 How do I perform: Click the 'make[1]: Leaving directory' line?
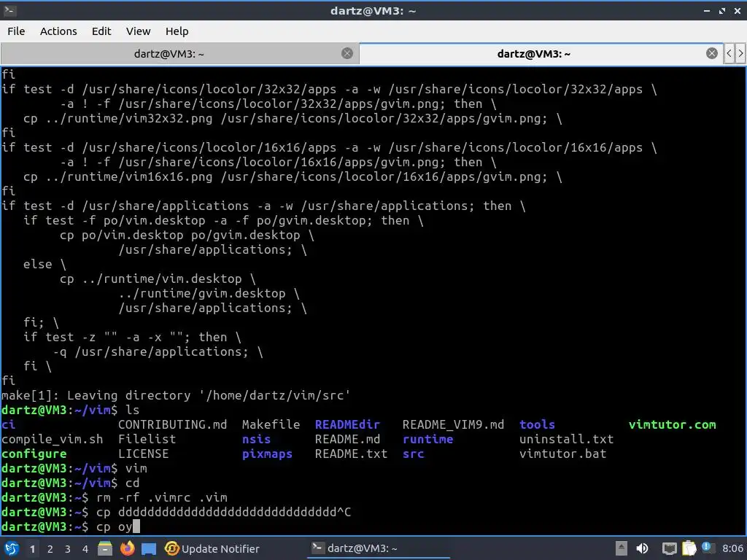pos(176,396)
